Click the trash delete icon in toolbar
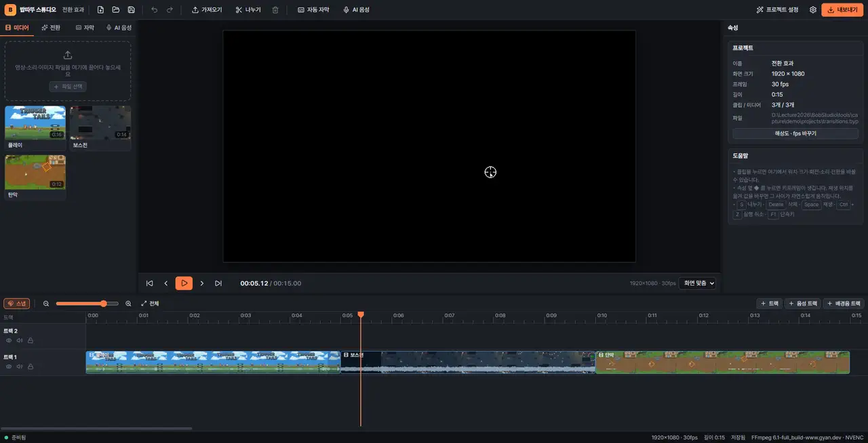 click(x=275, y=10)
